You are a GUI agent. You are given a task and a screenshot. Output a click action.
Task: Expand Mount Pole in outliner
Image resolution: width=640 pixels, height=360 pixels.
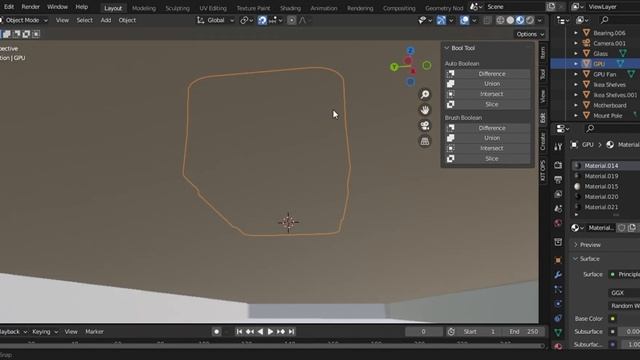(576, 116)
